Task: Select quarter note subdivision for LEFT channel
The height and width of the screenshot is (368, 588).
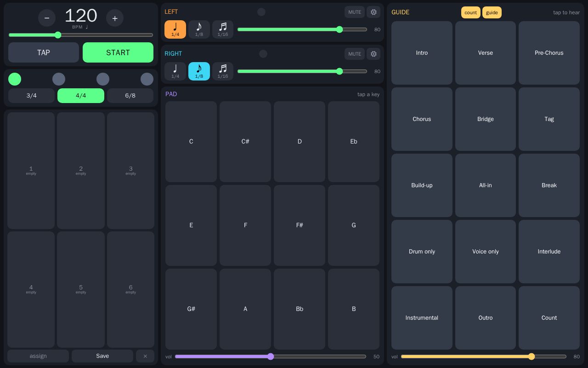Action: [175, 29]
